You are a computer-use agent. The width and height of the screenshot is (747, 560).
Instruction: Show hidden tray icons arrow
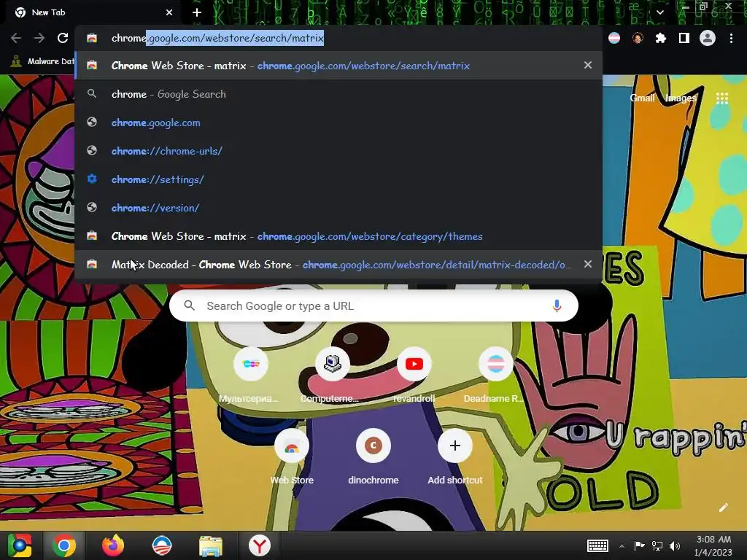(622, 546)
